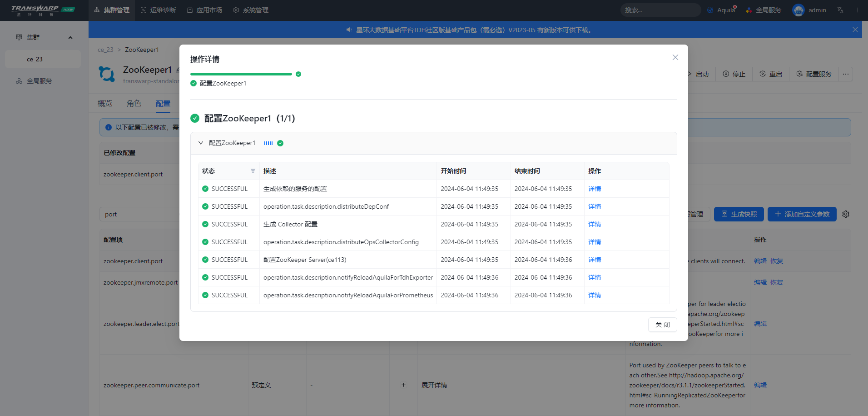
Task: Open table settings gear icon
Action: click(846, 214)
